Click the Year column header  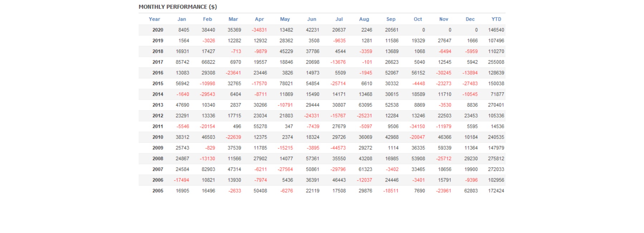(154, 19)
